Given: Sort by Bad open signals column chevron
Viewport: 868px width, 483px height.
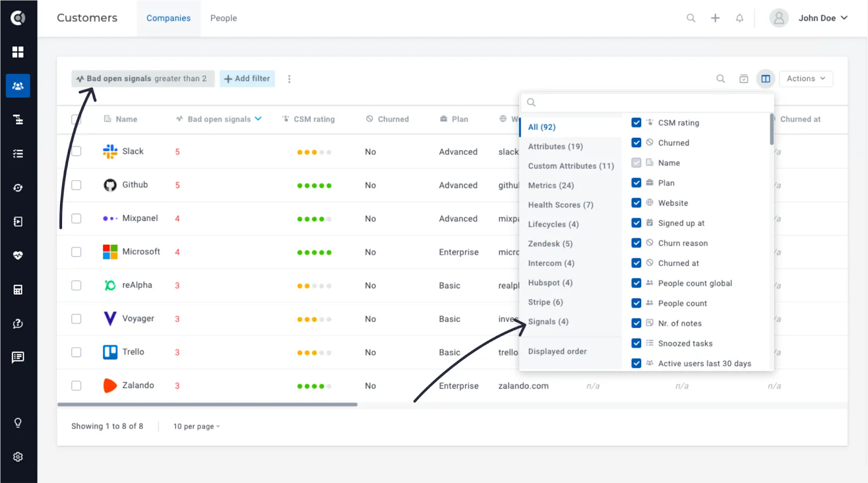Looking at the screenshot, I should click(258, 119).
